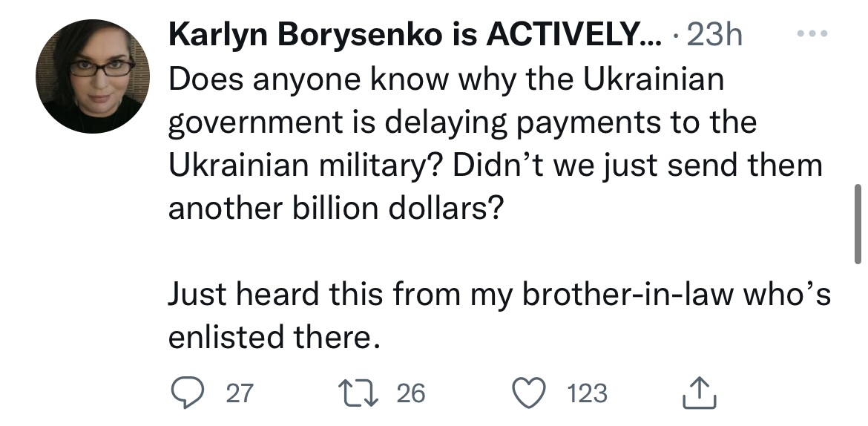Open the share arrow icon
Viewport: 868px width, 426px height.
(x=700, y=393)
